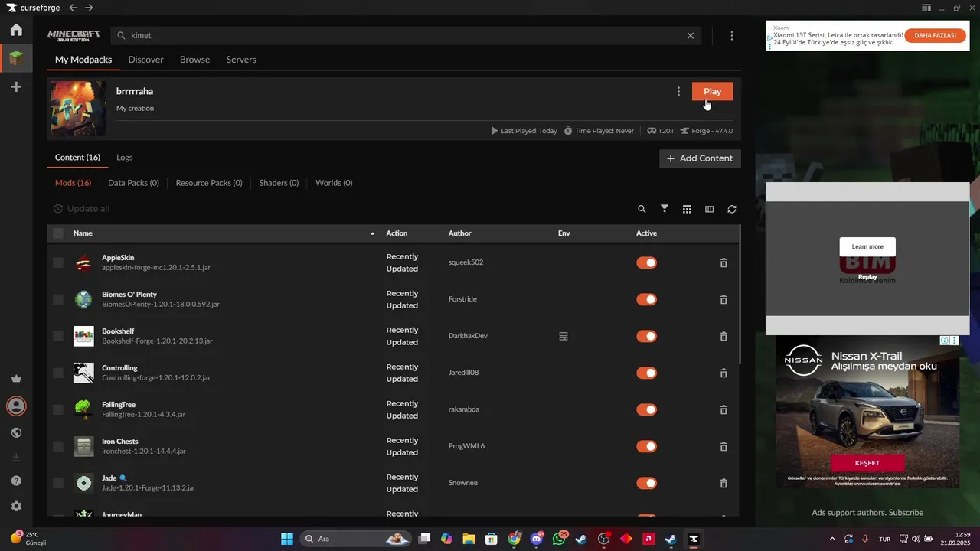980x551 pixels.
Task: Delete the Bookshelf mod
Action: coord(724,336)
